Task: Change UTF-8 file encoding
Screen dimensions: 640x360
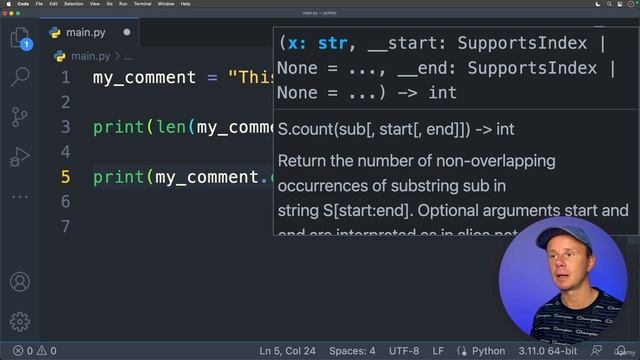Action: [x=404, y=351]
